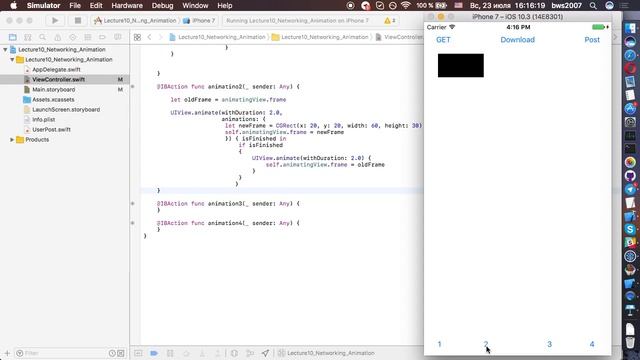
Task: Open the Symbol navigator icon
Action: (28, 37)
